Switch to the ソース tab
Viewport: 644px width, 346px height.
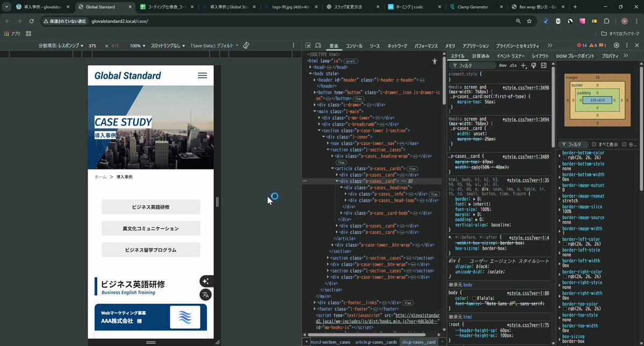pyautogui.click(x=374, y=46)
